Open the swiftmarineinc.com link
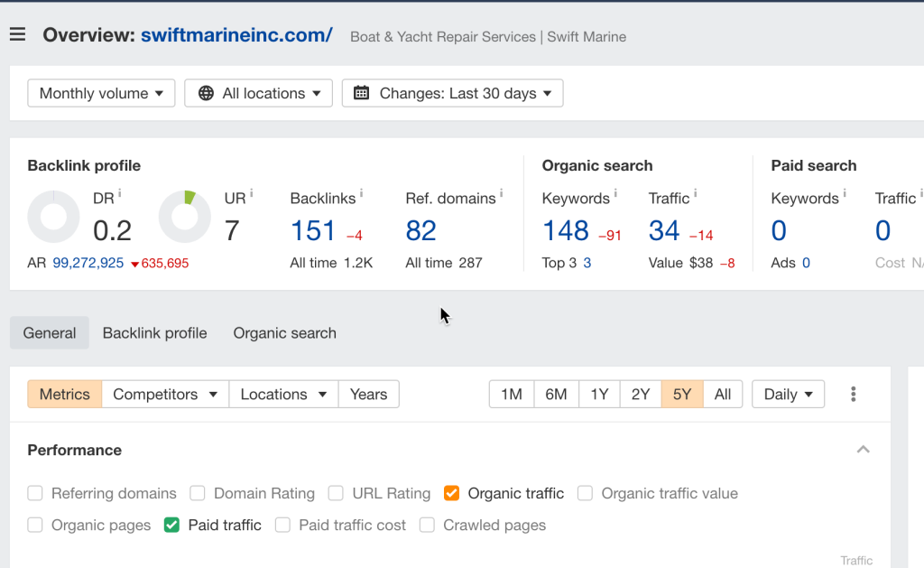 [x=236, y=35]
